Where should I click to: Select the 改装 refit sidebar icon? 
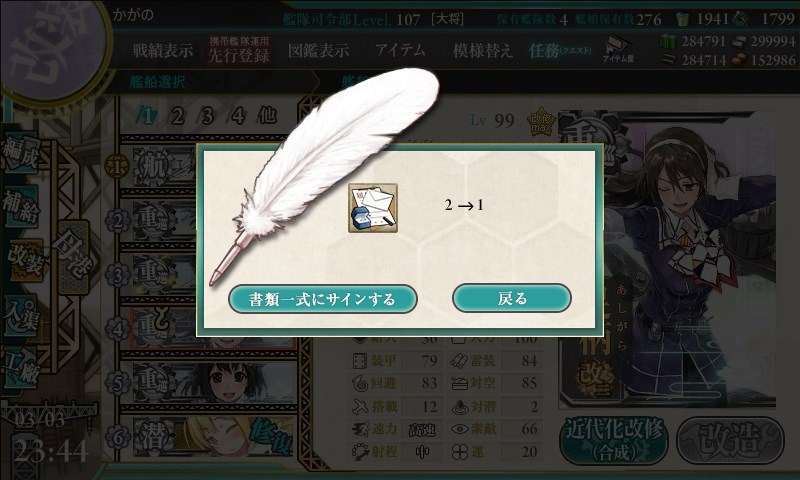(23, 260)
